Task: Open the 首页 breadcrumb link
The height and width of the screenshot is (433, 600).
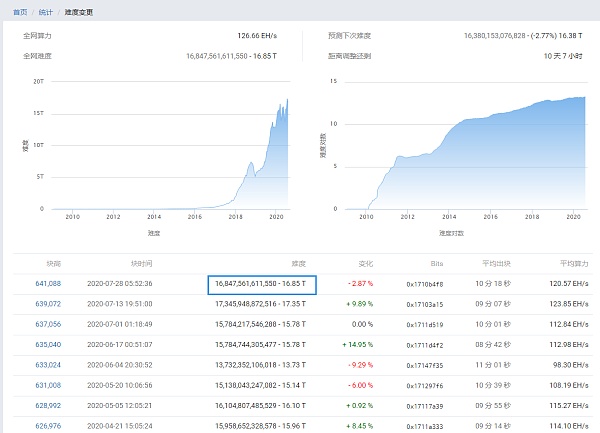Action: [21, 11]
